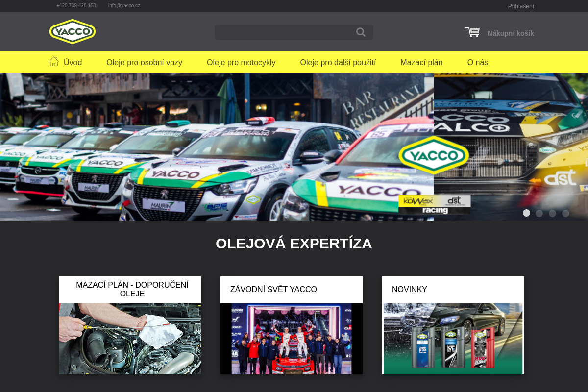The image size is (588, 392).
Task: Open Oleje pro motocykly menu
Action: click(x=241, y=63)
